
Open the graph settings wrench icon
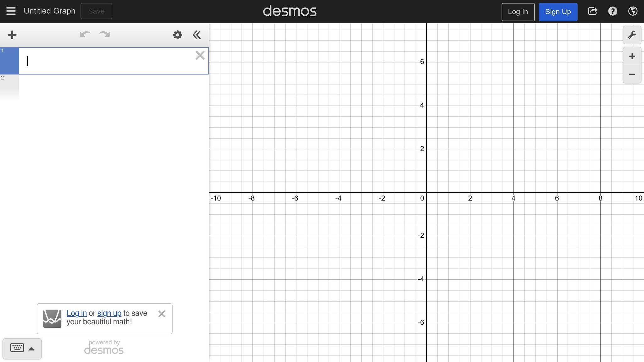click(x=632, y=35)
